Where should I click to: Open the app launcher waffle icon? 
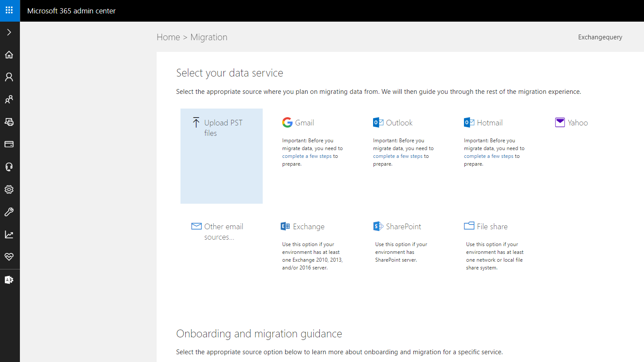click(9, 10)
